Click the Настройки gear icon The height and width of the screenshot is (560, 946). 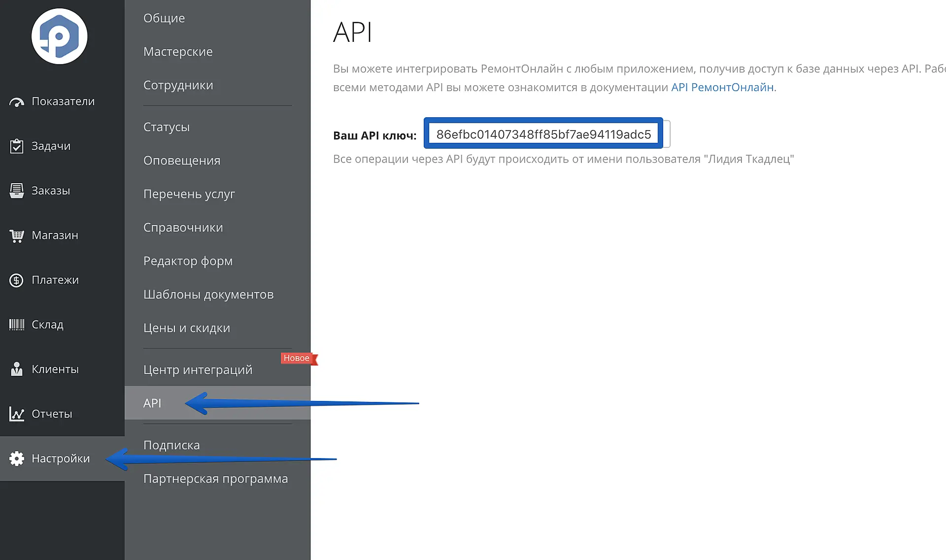[x=17, y=459]
